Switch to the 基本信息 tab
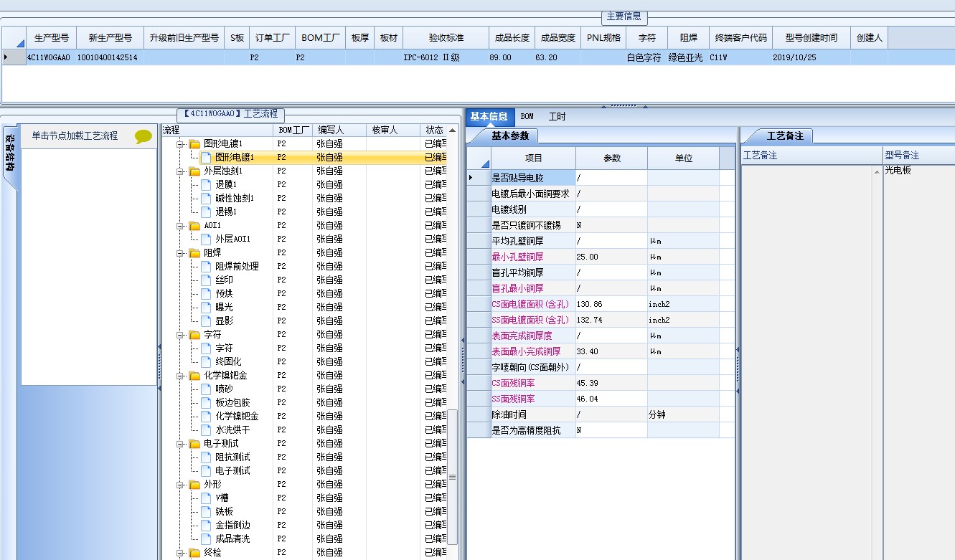955x560 pixels. [x=489, y=116]
